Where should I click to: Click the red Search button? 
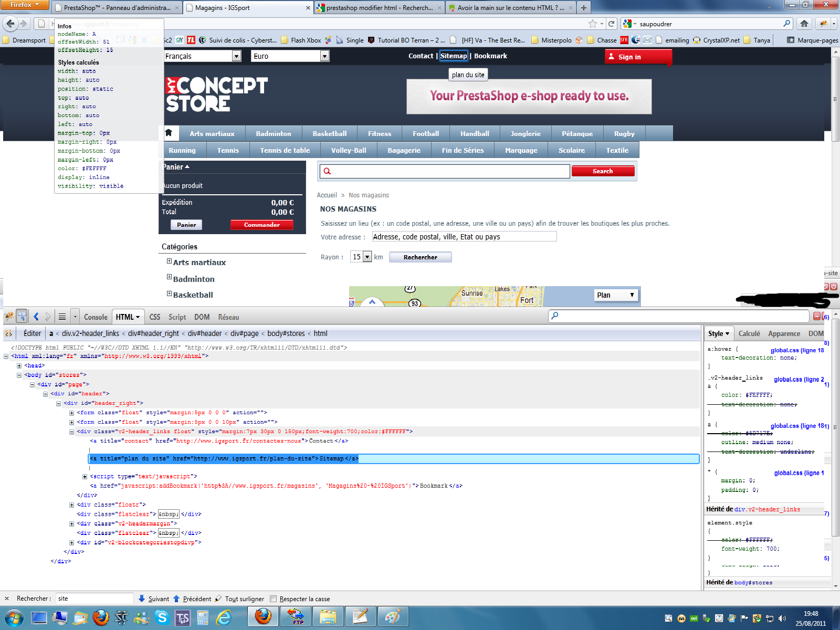[603, 171]
